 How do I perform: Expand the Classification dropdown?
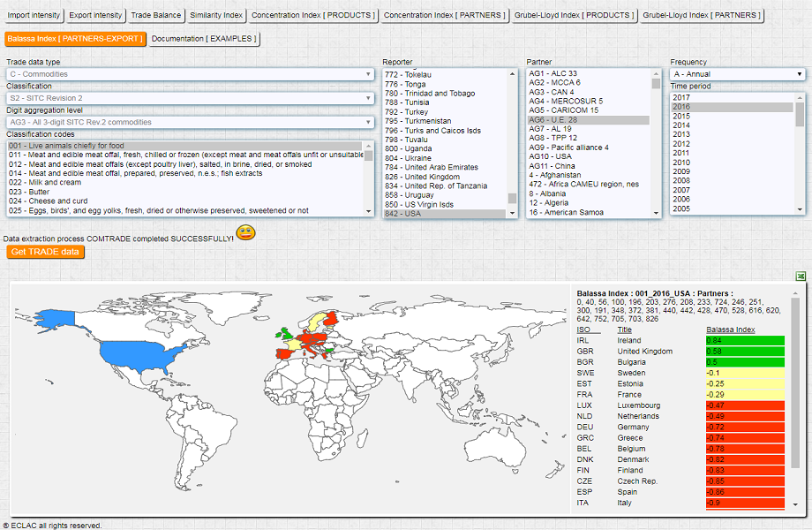pos(191,98)
